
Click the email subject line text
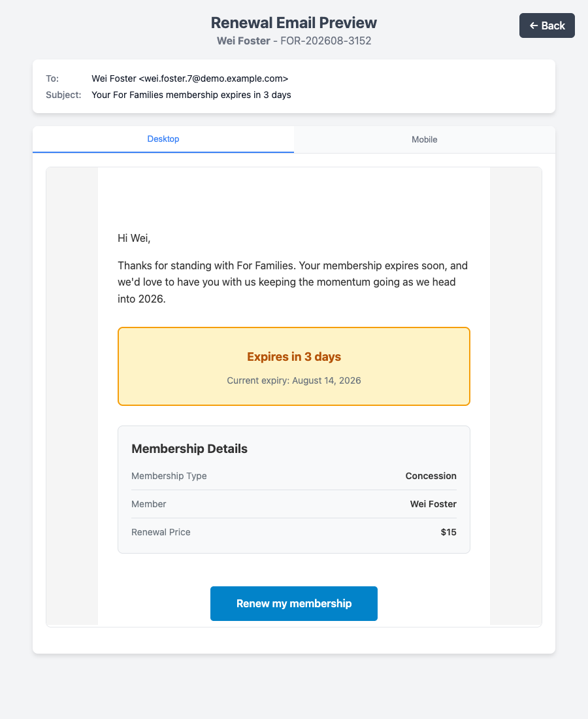(191, 95)
